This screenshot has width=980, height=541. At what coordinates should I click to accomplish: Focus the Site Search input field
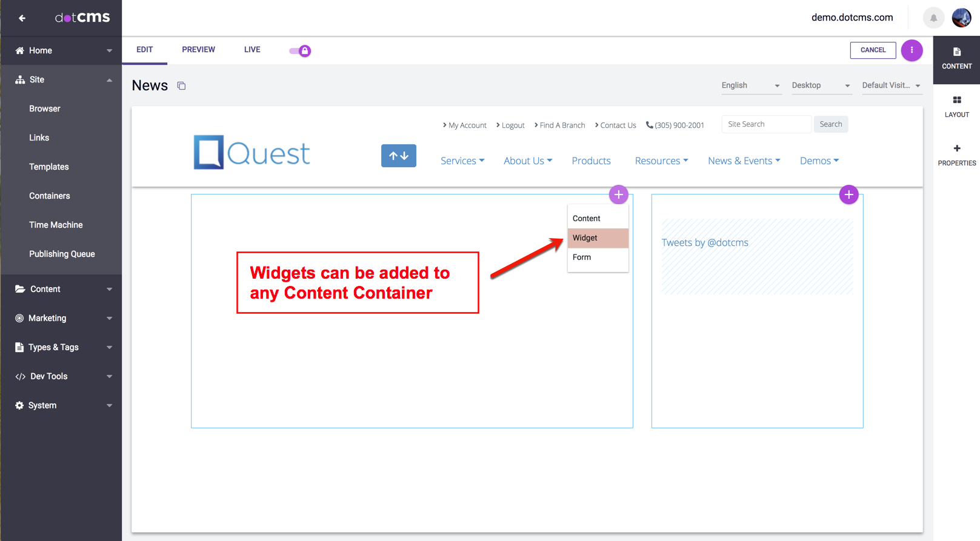[766, 124]
